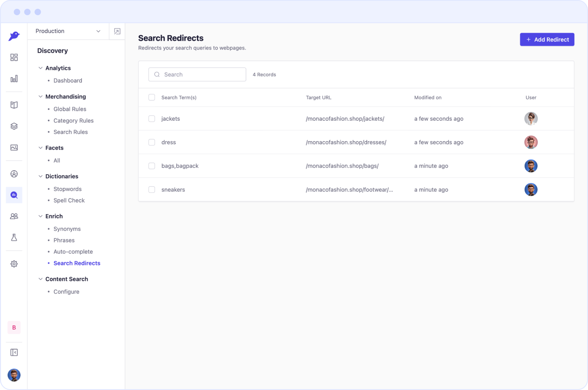Collapse the Enrich section chevron
Viewport: 588px width, 390px height.
click(x=40, y=216)
